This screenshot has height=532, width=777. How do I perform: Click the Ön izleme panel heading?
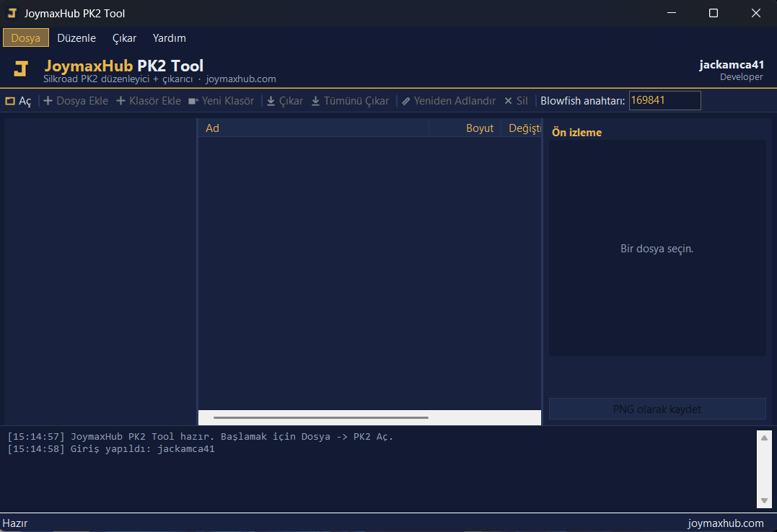(x=577, y=132)
